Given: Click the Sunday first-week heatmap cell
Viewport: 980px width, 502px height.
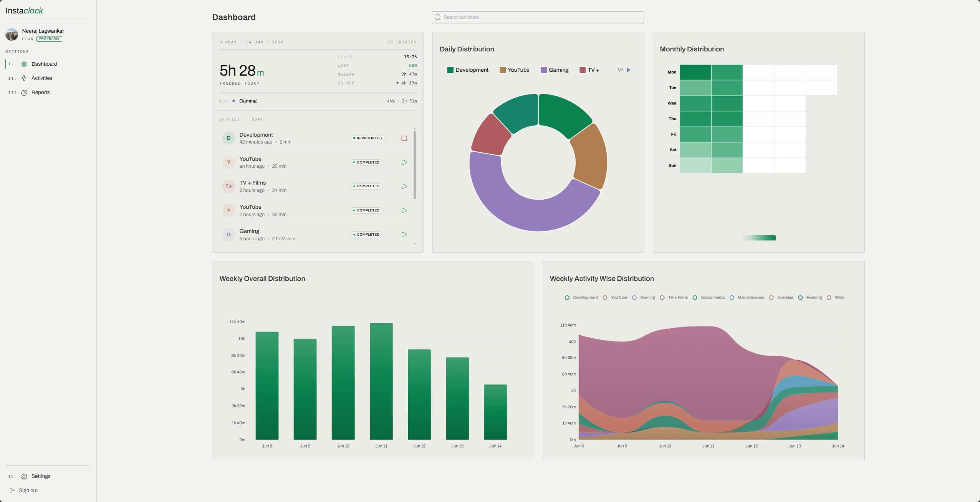Looking at the screenshot, I should (x=695, y=165).
